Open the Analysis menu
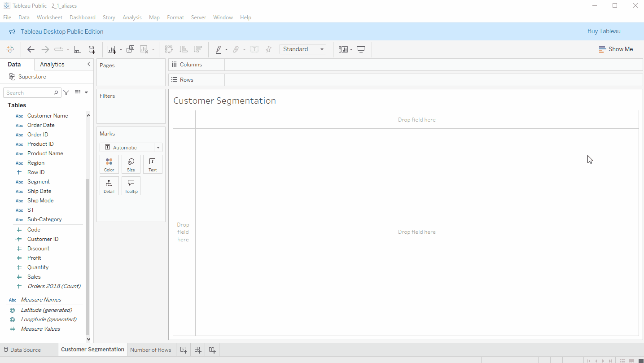This screenshot has height=363, width=644. pos(132,17)
